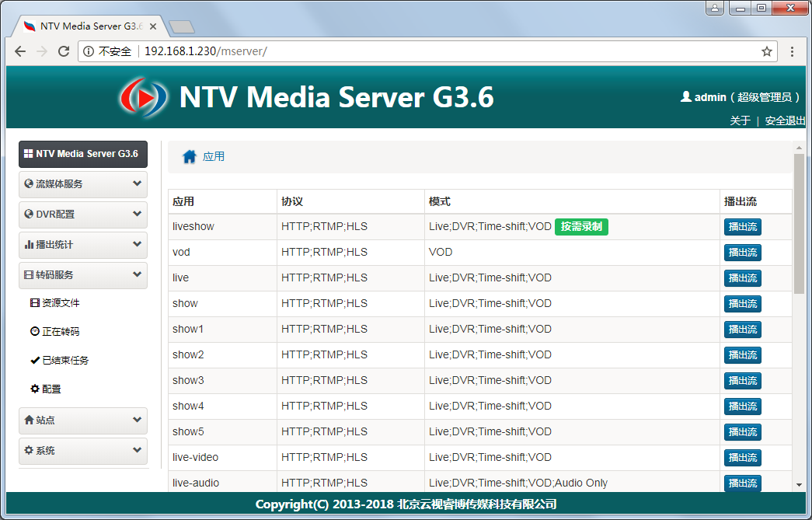
Task: Click the admin username text
Action: pos(710,97)
